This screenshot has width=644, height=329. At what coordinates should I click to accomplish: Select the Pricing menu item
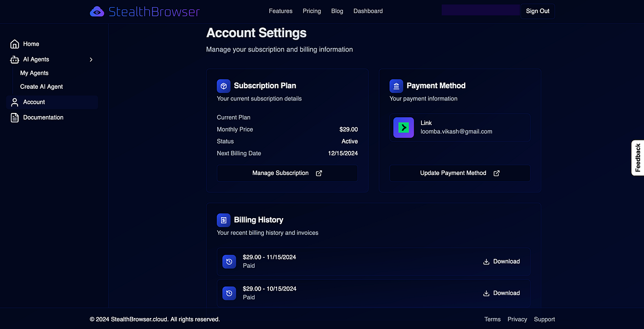click(x=312, y=11)
